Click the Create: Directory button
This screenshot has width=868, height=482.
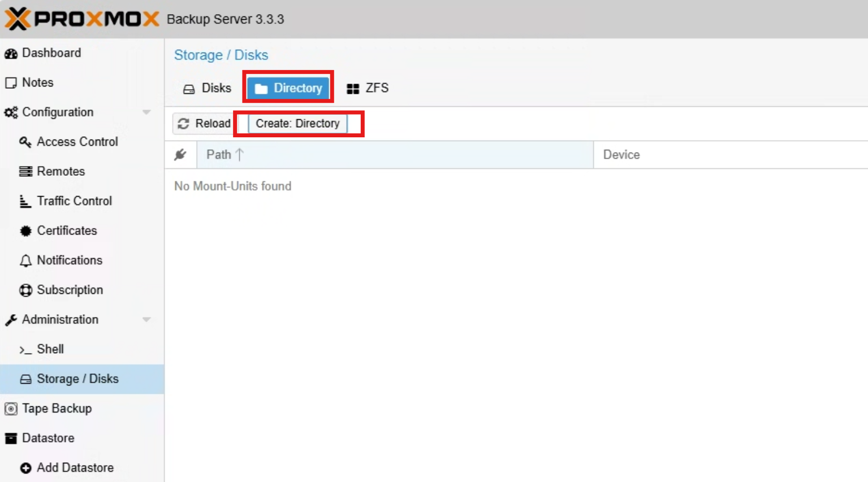297,123
